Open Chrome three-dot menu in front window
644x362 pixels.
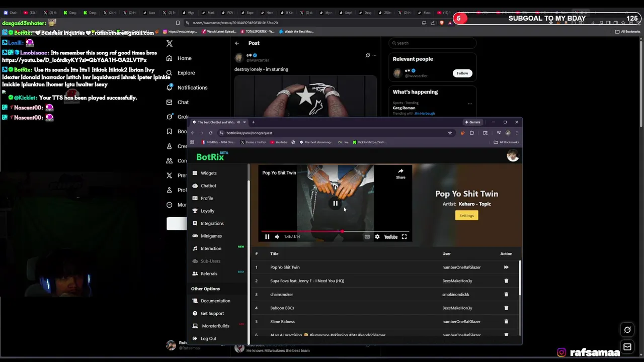pos(517,133)
